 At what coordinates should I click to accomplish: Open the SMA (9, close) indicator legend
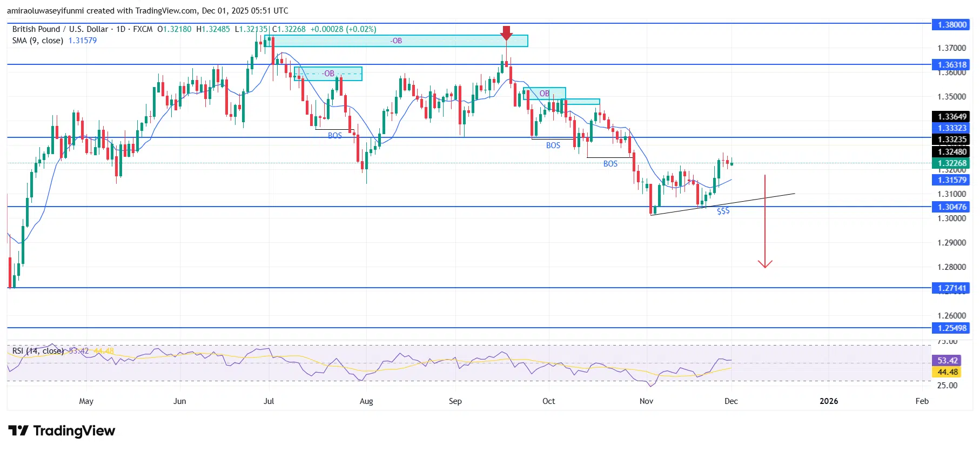pyautogui.click(x=38, y=41)
